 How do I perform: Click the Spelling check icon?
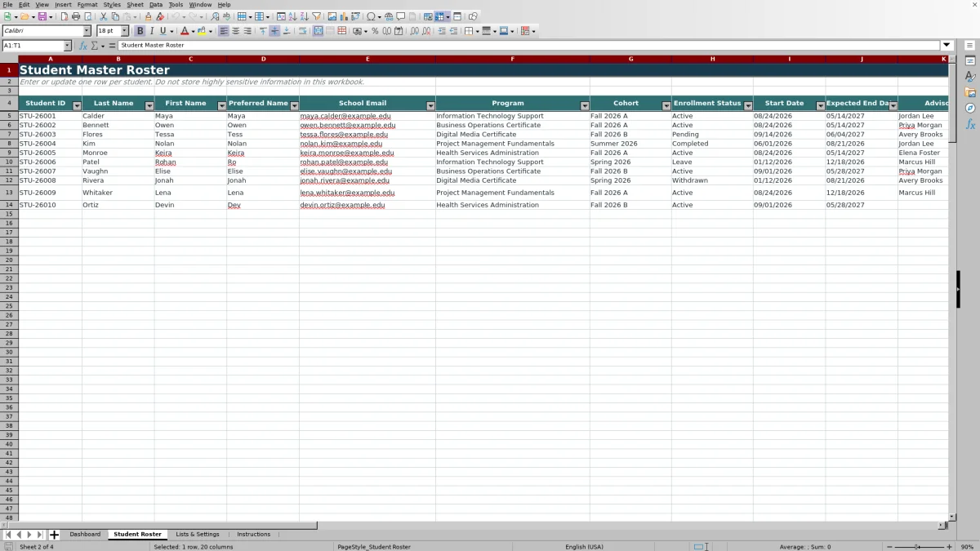point(226,16)
